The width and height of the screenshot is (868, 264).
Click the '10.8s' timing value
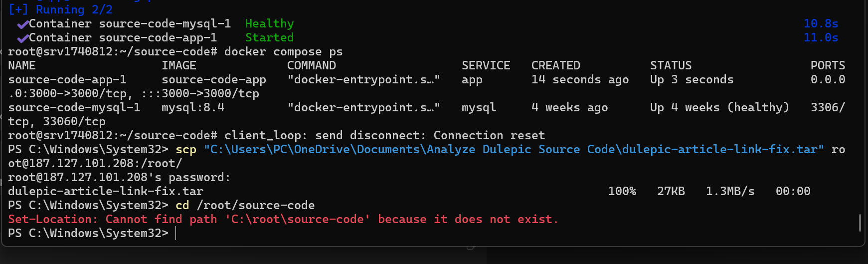point(821,24)
